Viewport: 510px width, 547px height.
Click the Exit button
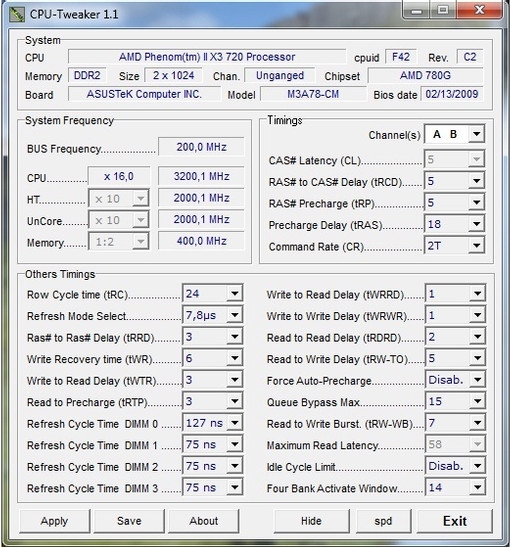click(455, 521)
